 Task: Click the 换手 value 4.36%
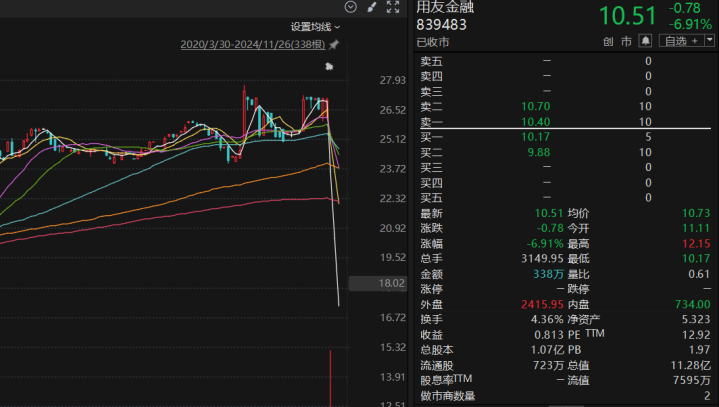[x=547, y=319]
